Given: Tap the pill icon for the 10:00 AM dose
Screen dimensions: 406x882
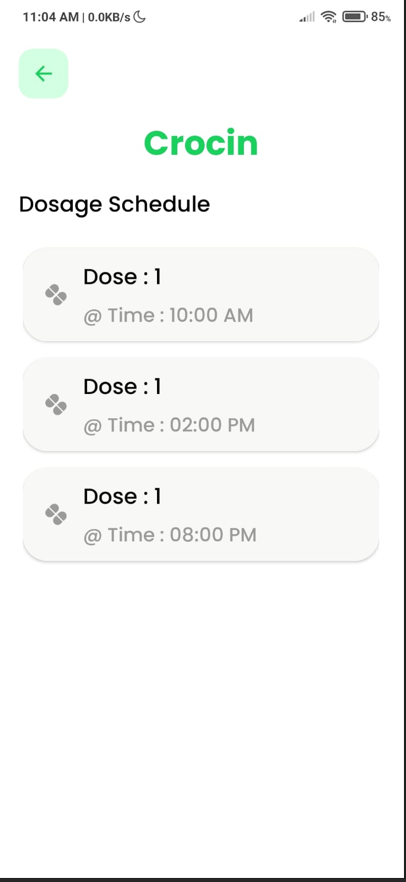Looking at the screenshot, I should pyautogui.click(x=56, y=295).
